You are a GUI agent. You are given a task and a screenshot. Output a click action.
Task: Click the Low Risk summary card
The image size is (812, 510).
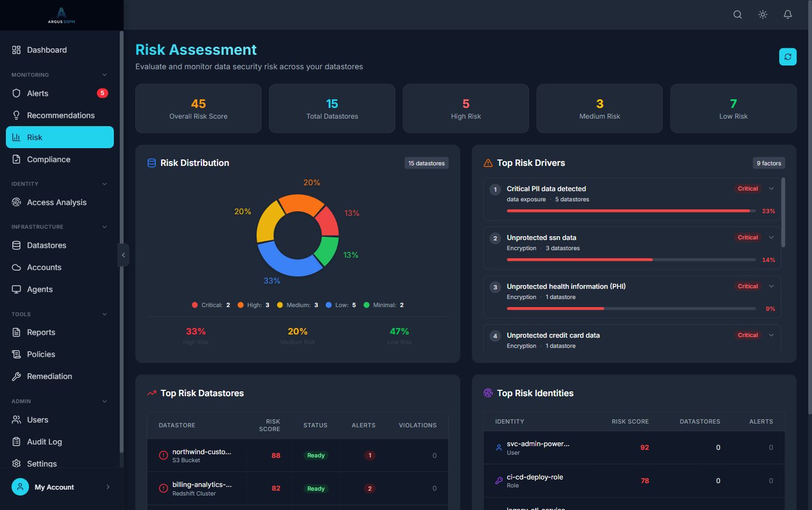[733, 108]
